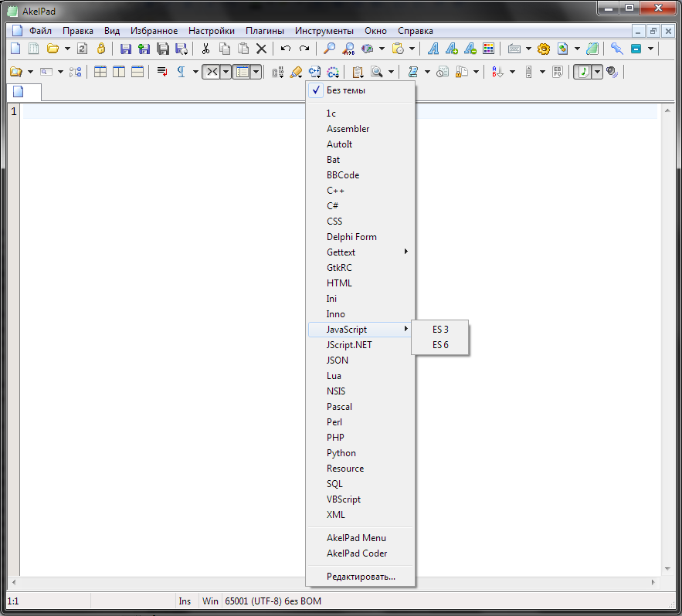
Task: Click the speaker sound icon
Action: (612, 72)
